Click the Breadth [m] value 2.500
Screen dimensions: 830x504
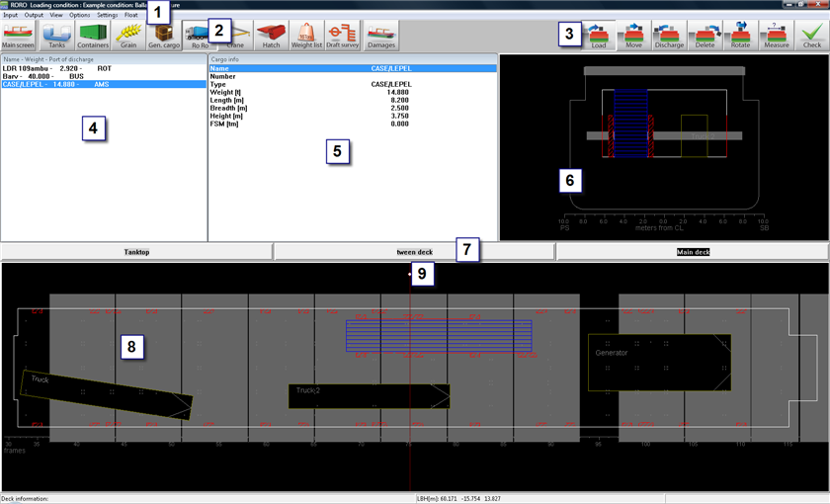pos(399,108)
